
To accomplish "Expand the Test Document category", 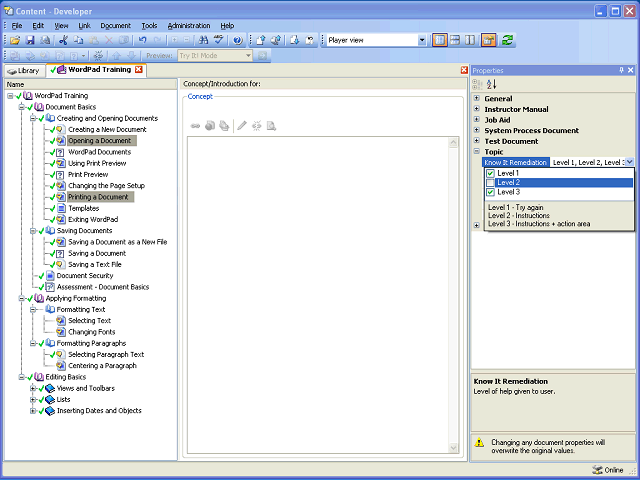I will [476, 141].
